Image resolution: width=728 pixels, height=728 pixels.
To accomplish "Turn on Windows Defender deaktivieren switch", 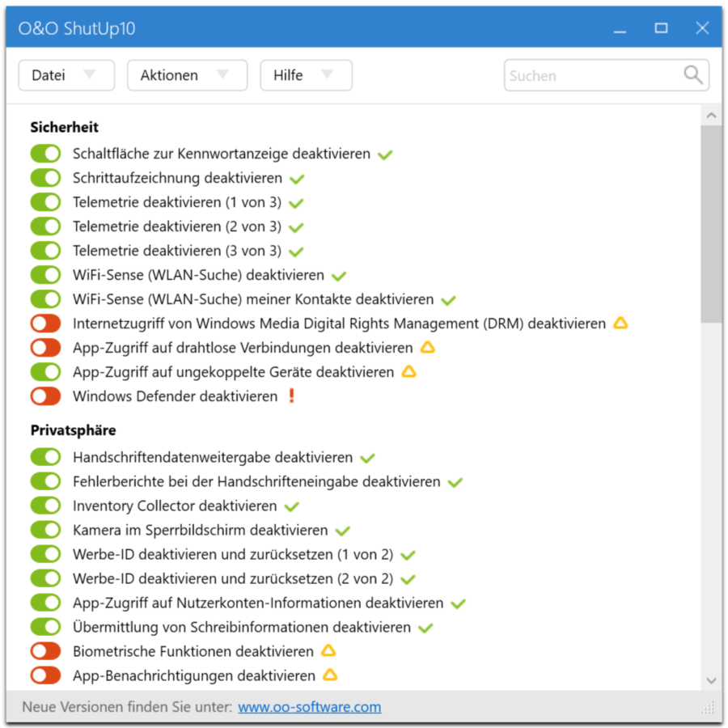I will click(x=45, y=396).
